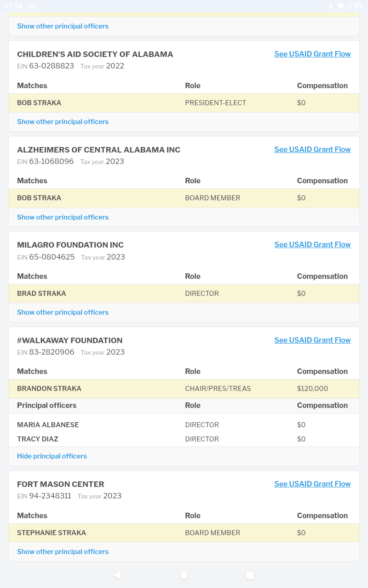
Task: Tap the recent apps square icon
Action: [250, 576]
